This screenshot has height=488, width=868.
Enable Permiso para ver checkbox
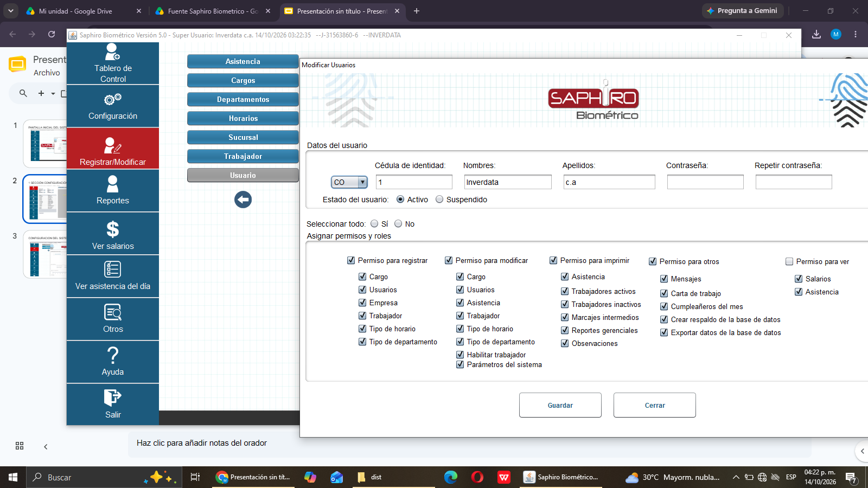(x=789, y=262)
